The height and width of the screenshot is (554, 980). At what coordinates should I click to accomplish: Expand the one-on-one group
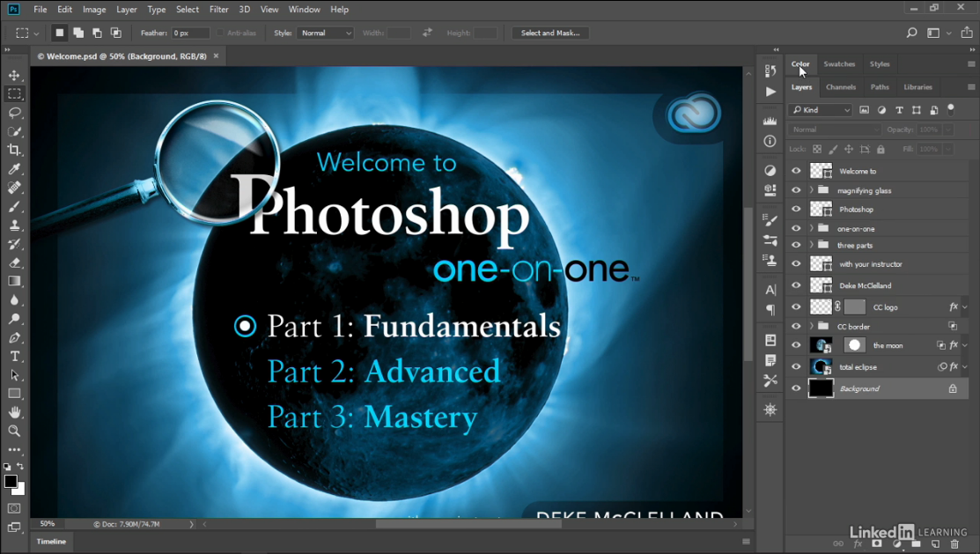811,228
